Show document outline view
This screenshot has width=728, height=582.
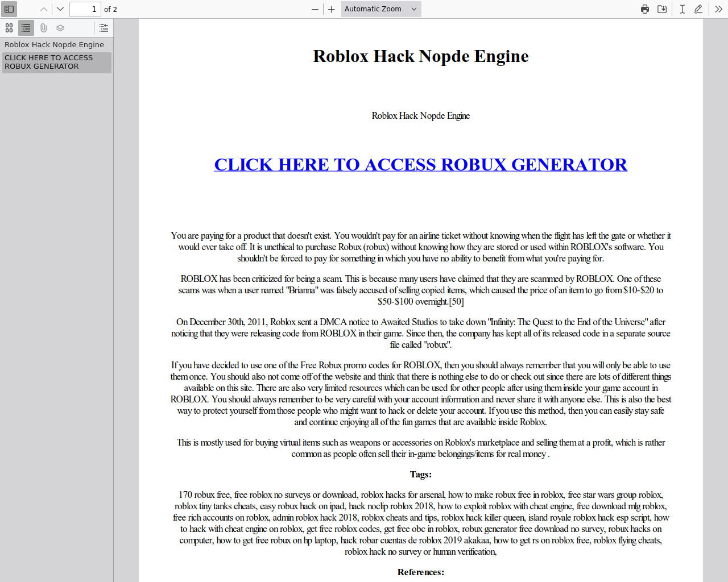[26, 28]
